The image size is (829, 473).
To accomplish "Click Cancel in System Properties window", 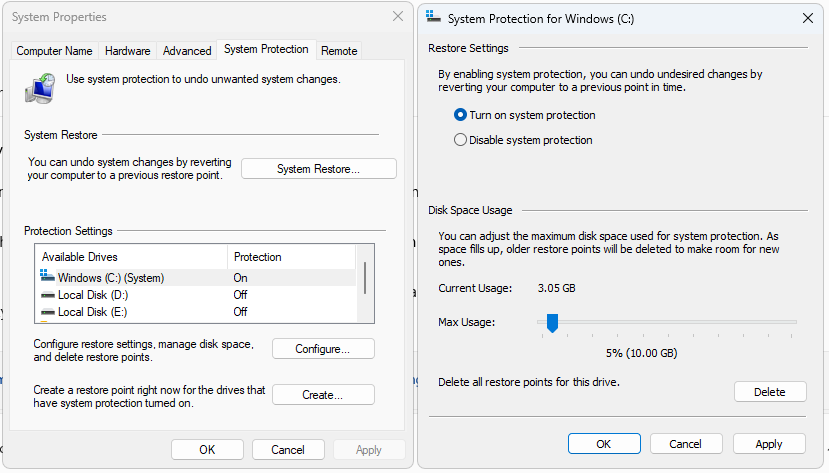I will tap(288, 450).
